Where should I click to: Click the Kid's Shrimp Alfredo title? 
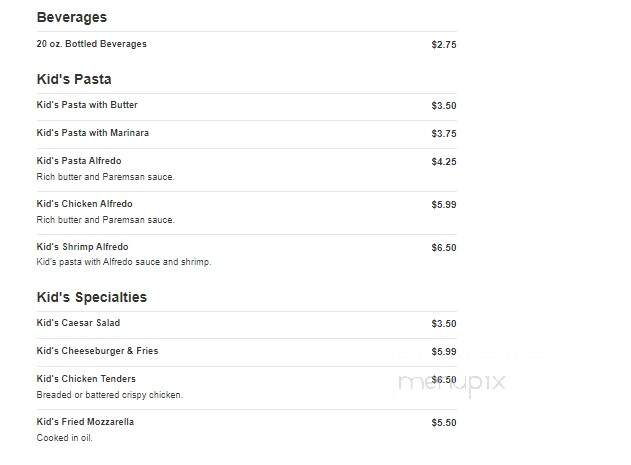(x=82, y=247)
